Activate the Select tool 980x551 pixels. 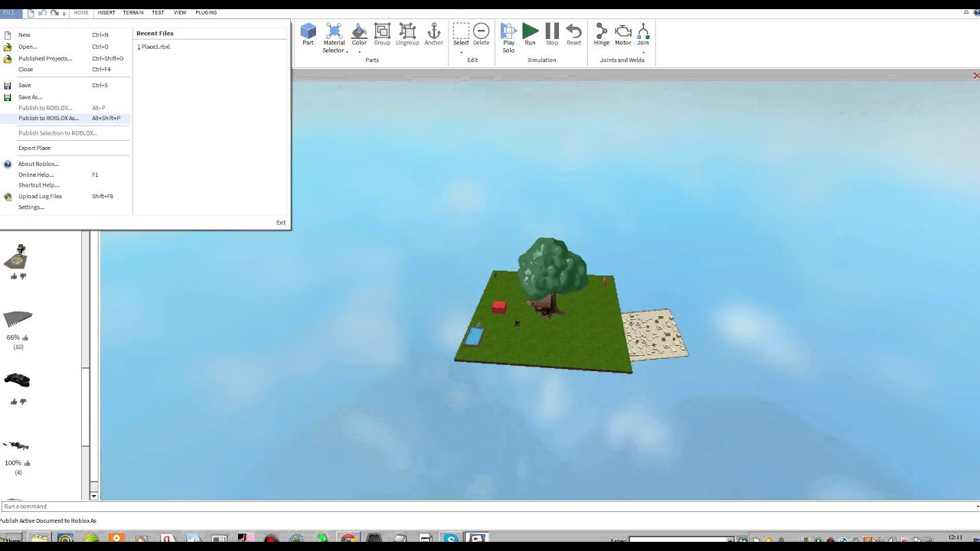coord(461,34)
